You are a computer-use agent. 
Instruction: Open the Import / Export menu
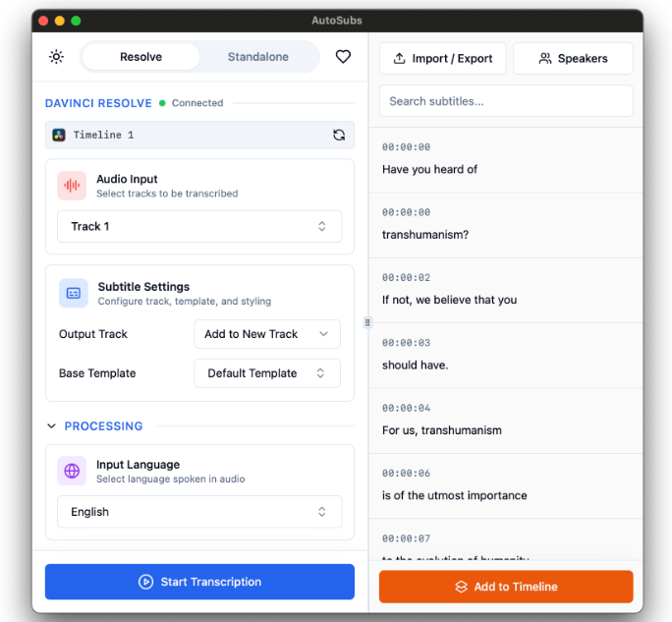point(443,58)
